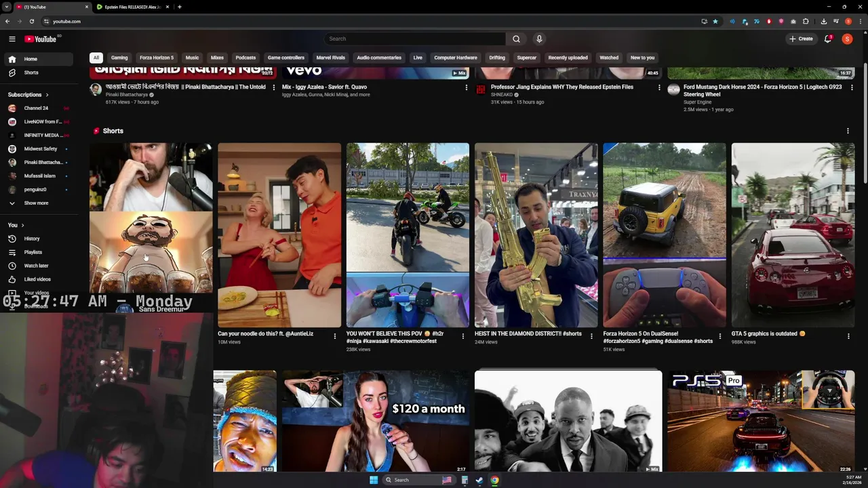
Task: Open options for 'HEIST IN THE DIAMOND DISTRICT' short
Action: (x=591, y=335)
